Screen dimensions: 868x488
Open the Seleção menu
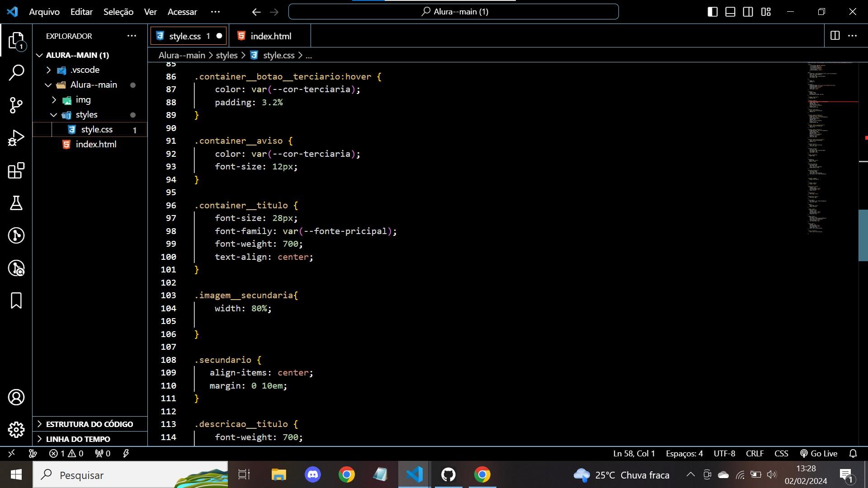118,12
